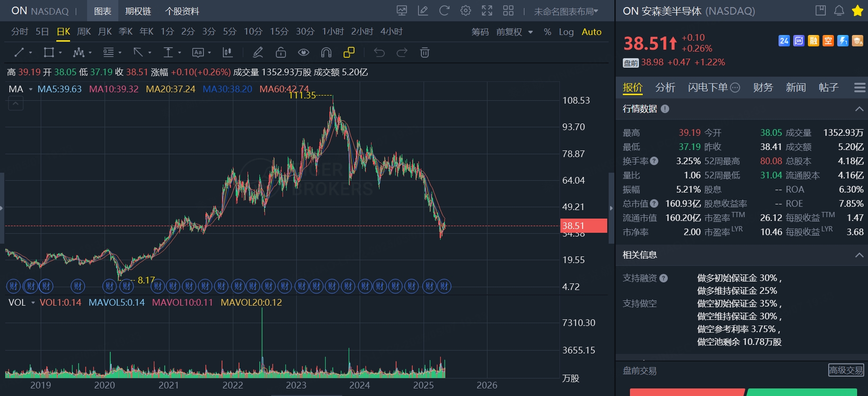Select the text label tool
The width and height of the screenshot is (868, 396).
[198, 53]
